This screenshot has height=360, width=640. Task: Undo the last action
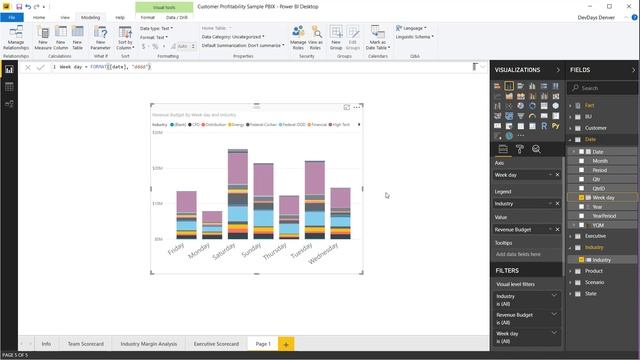(28, 7)
